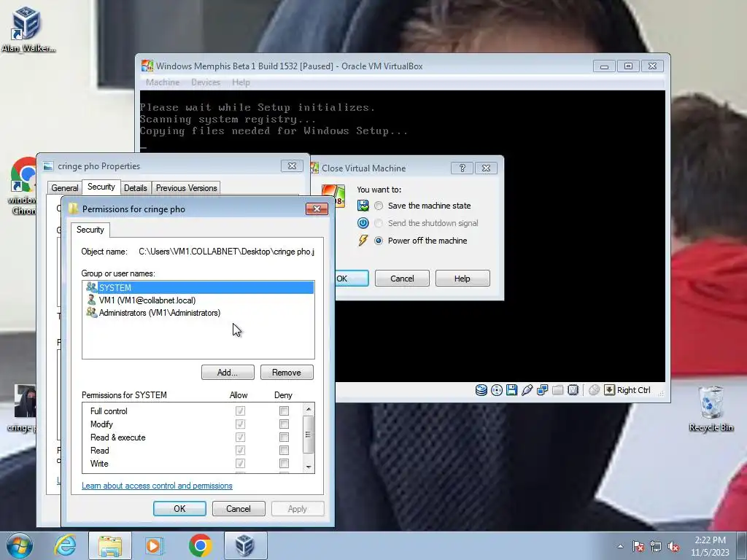
Task: Open the Devices menu in VirtualBox
Action: [206, 82]
